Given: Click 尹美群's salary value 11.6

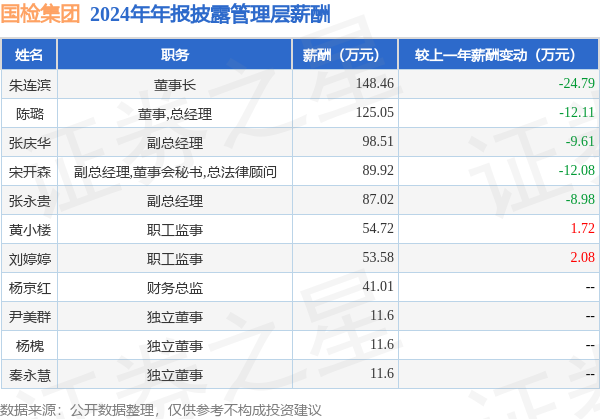Looking at the screenshot, I should click(382, 315).
